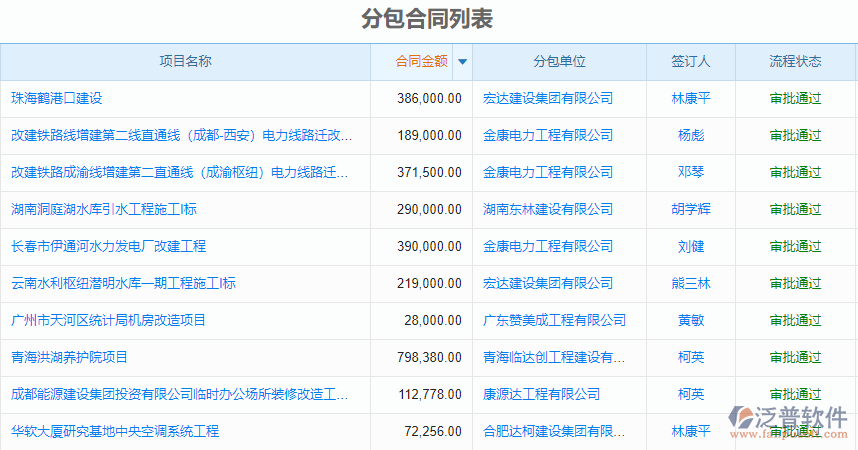
Task: Select the amount 28,000.00
Action: 433,320
